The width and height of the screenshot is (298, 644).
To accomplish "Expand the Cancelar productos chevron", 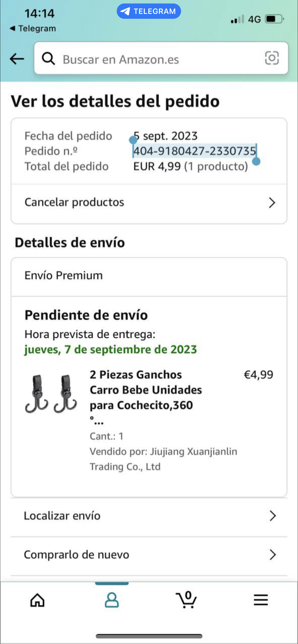I will pos(272,203).
